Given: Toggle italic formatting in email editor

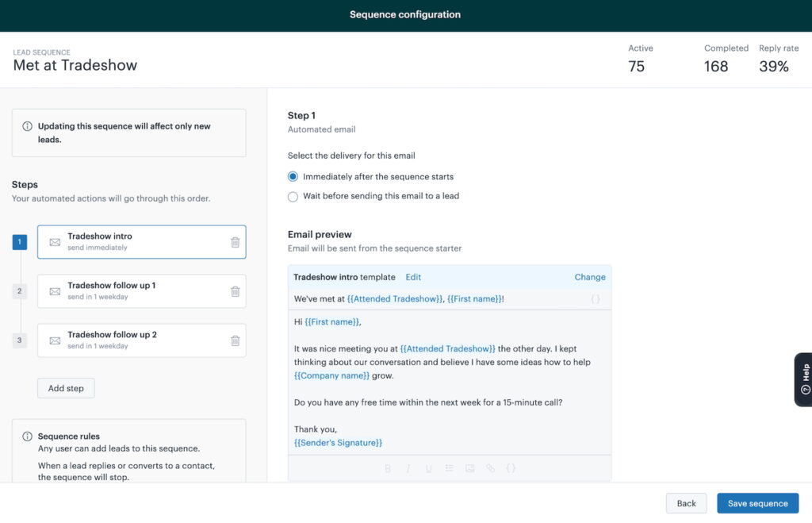Looking at the screenshot, I should (x=408, y=468).
